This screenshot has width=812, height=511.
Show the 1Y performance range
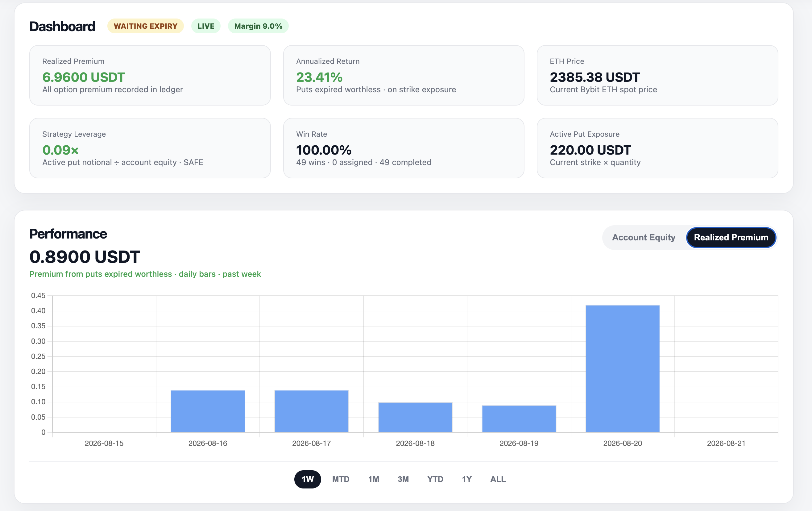click(467, 479)
